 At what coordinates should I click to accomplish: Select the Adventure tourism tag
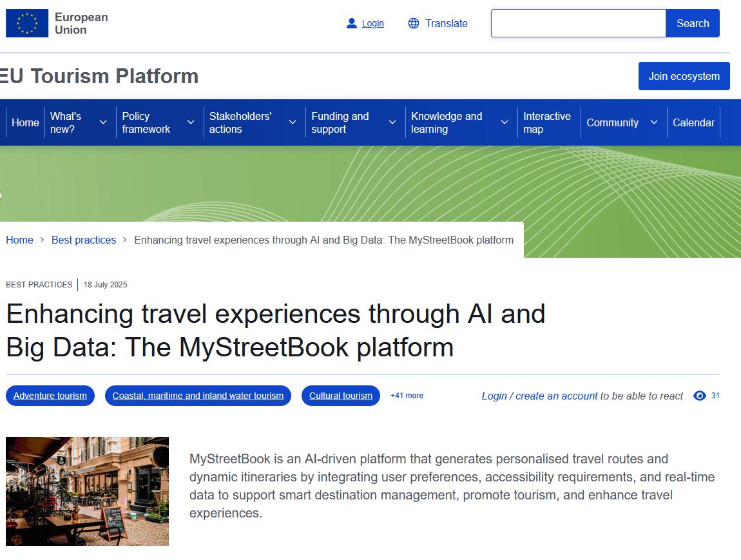tap(50, 396)
